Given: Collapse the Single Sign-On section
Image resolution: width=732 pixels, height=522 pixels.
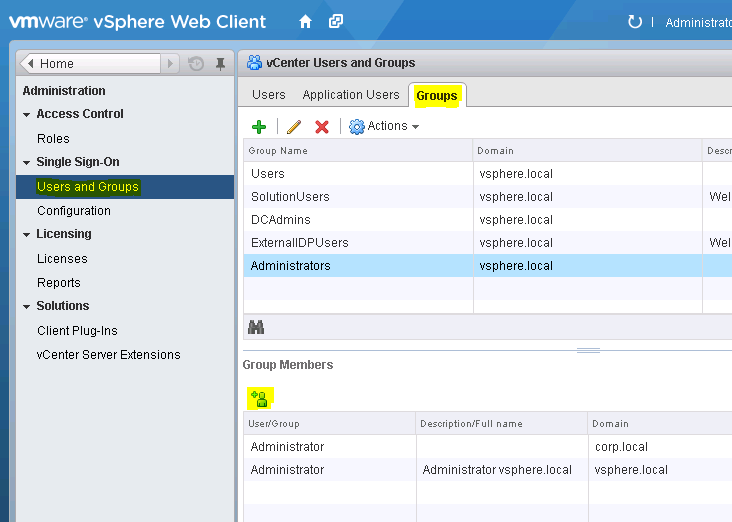Looking at the screenshot, I should coord(27,162).
